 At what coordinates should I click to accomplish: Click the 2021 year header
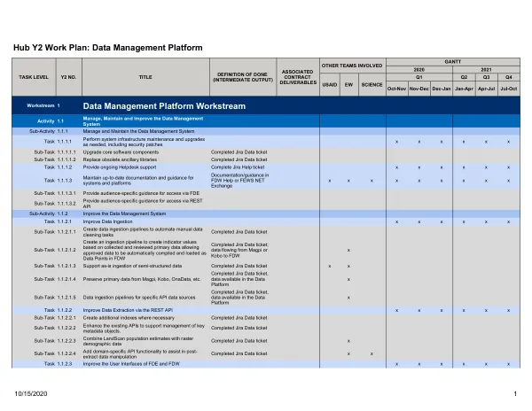pyautogui.click(x=486, y=69)
